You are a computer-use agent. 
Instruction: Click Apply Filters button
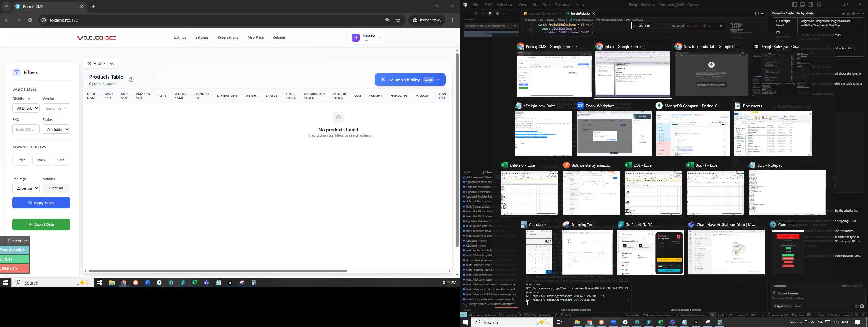click(x=41, y=203)
